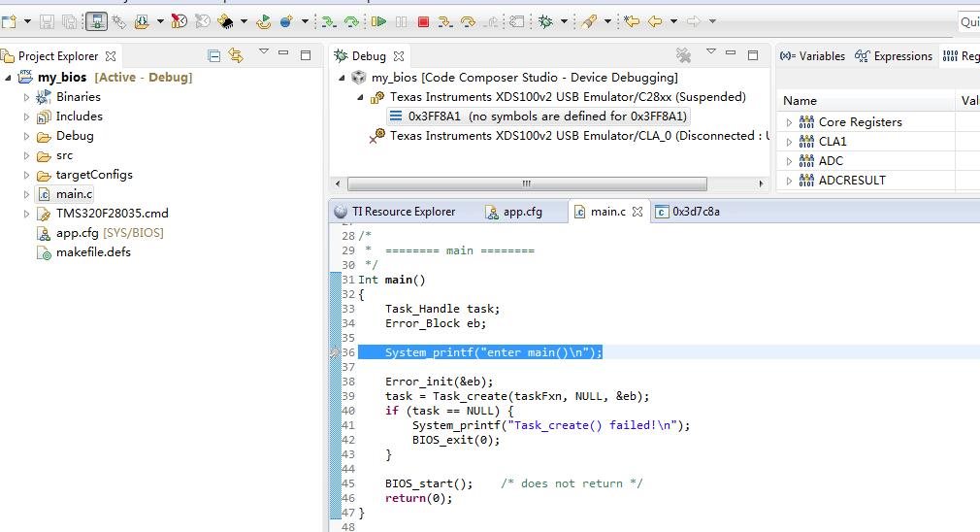980x532 pixels.
Task: Select the CLA_0 disconnected emulator entry
Action: coord(572,136)
